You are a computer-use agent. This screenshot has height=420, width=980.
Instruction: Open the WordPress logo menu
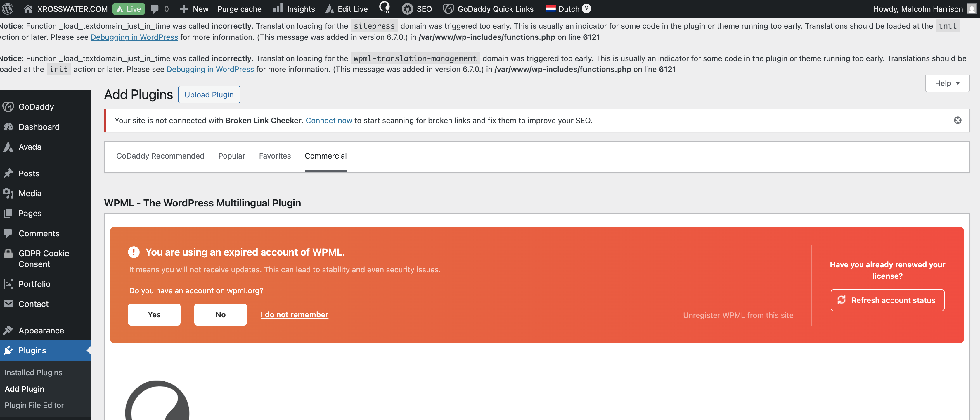8,8
